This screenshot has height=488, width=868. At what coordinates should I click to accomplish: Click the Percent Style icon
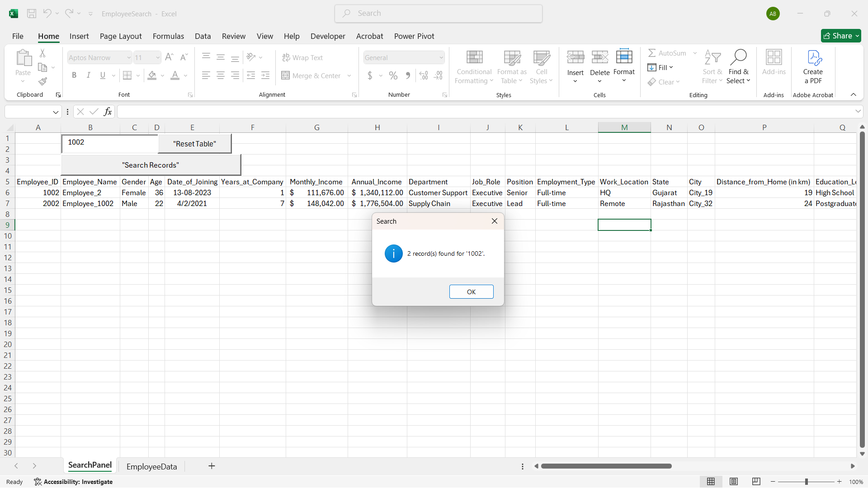[393, 76]
